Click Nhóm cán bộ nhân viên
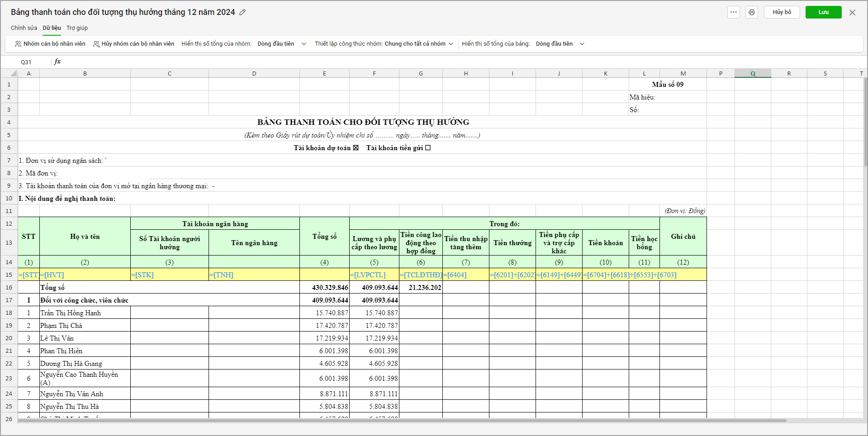This screenshot has height=436, width=868. click(50, 44)
